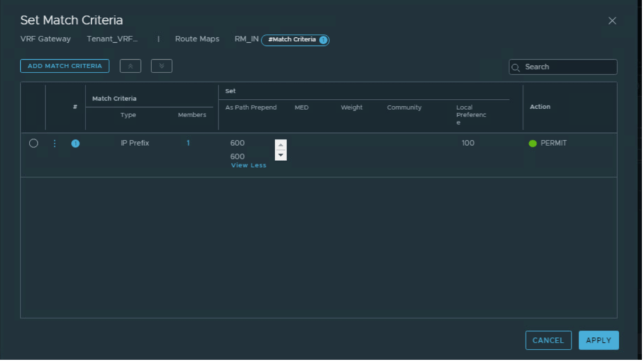Open the three-dot row actions menu
Screen dimensions: 644x362
pyautogui.click(x=54, y=144)
